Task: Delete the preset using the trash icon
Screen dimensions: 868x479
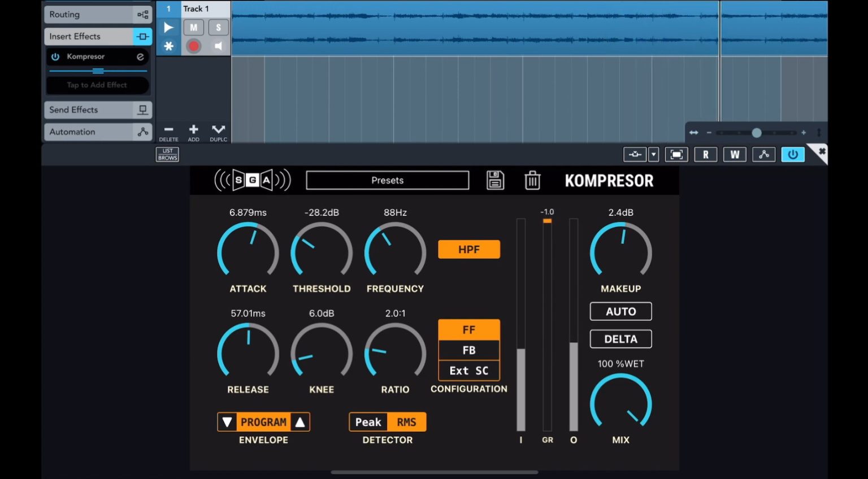Action: 532,180
